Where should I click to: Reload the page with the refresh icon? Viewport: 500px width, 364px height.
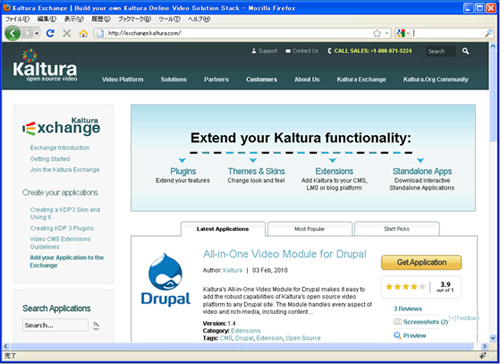coord(50,33)
